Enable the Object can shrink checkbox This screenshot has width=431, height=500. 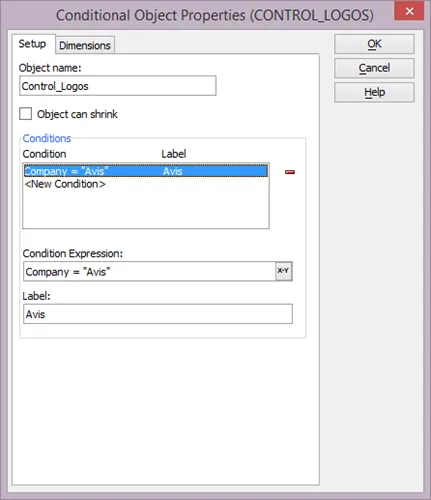(x=26, y=114)
